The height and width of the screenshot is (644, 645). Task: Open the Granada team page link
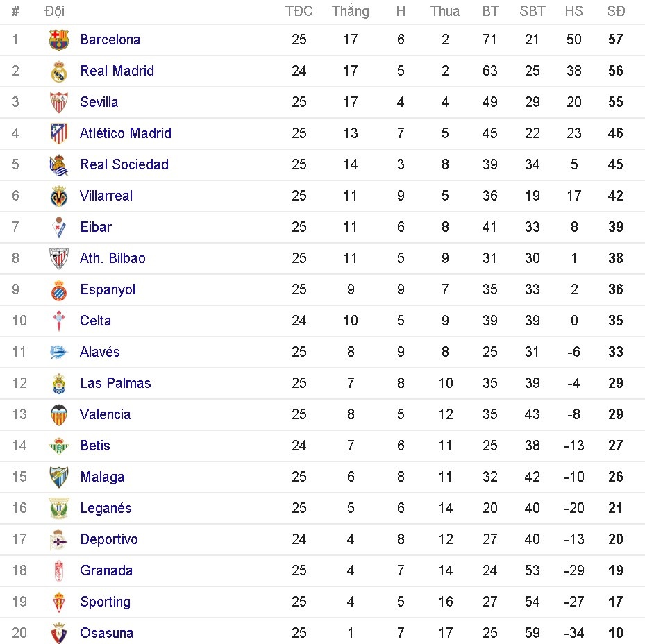pyautogui.click(x=106, y=570)
